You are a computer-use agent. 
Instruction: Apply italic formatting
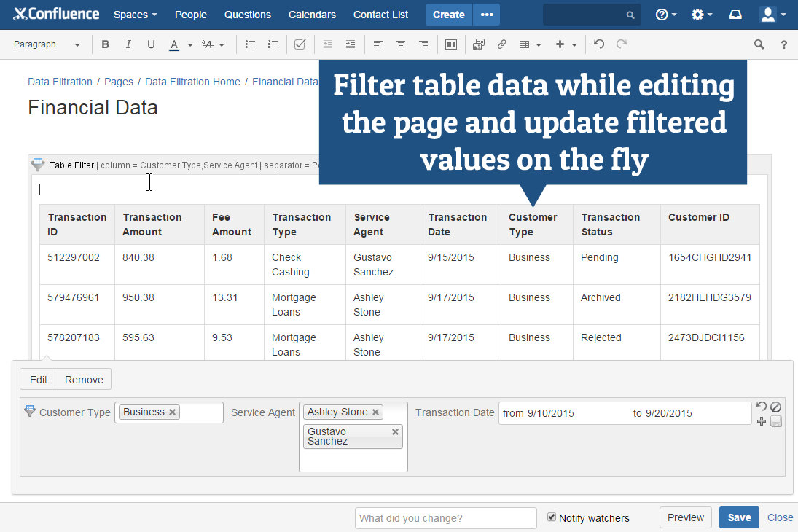point(128,44)
